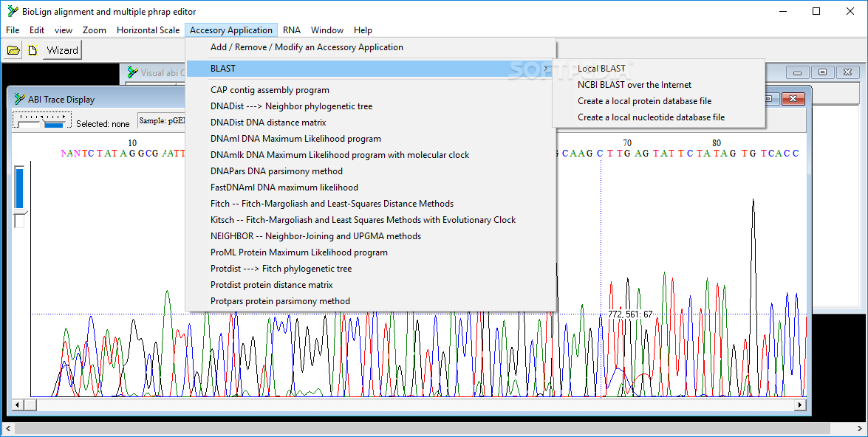This screenshot has width=868, height=437.
Task: Open the Edit menu
Action: point(37,30)
